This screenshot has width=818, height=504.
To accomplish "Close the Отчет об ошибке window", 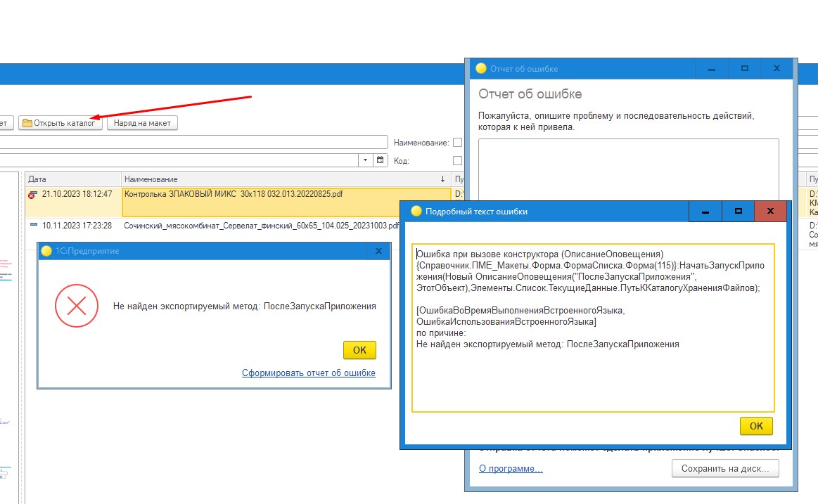I will pyautogui.click(x=777, y=68).
